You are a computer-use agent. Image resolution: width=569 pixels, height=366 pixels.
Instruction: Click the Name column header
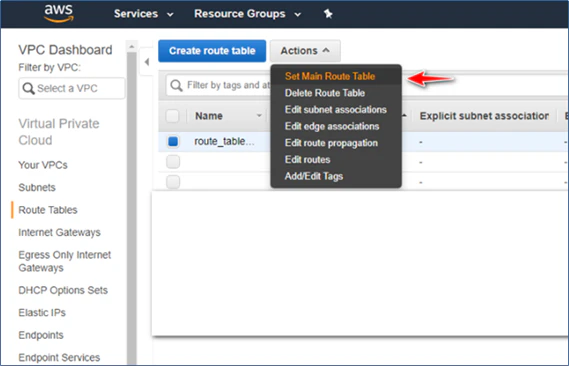pos(209,116)
